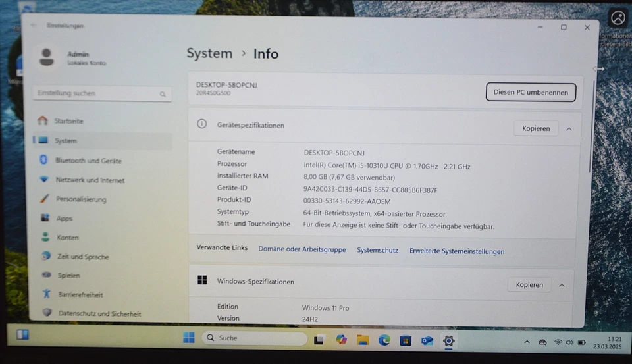Click the Produkt-ID value 00330-53143-62992-AAOEM
Screen dimensions: 632x364
tap(347, 201)
